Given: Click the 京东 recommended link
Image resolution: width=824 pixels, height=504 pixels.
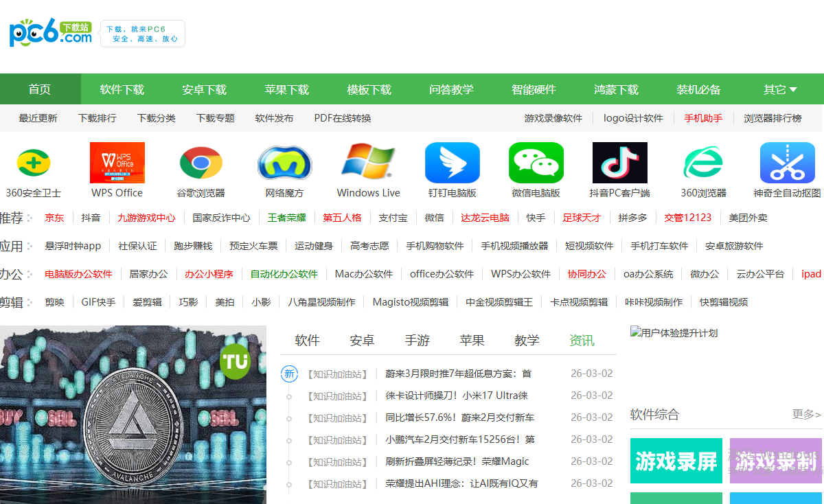Looking at the screenshot, I should (54, 218).
